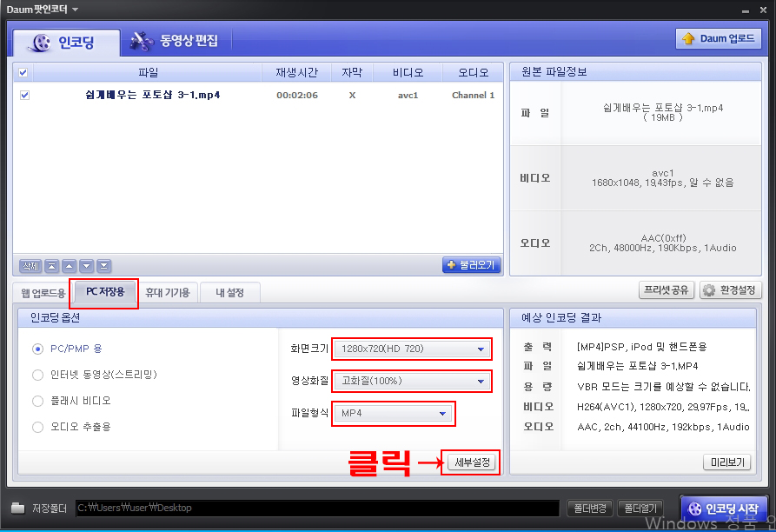Image resolution: width=776 pixels, height=532 pixels.
Task: Open 환경설정 gear settings button
Action: tap(731, 290)
